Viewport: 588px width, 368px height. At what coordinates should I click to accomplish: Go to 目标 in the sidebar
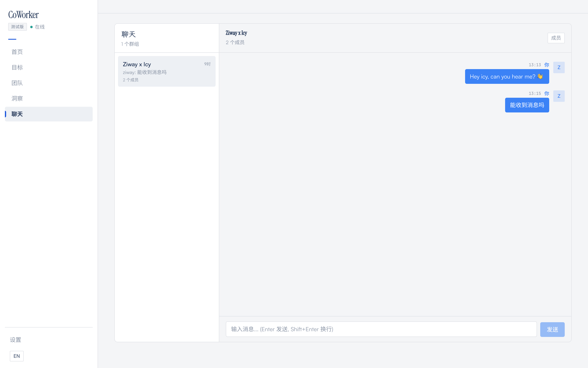tap(49, 67)
